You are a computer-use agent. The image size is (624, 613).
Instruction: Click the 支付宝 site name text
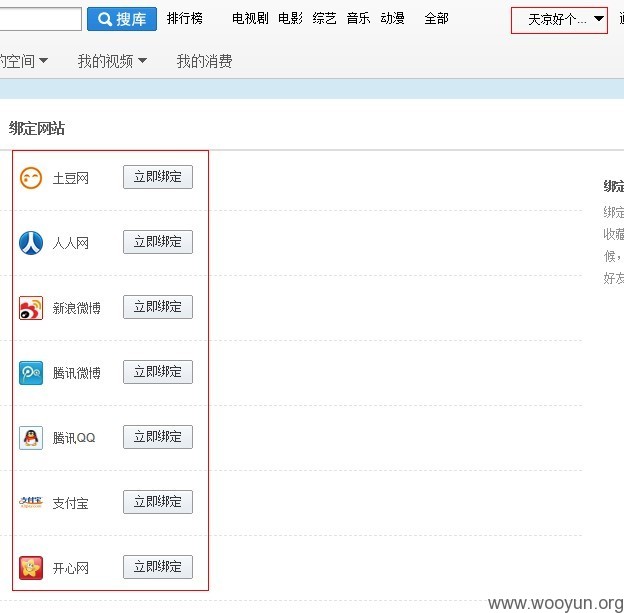click(70, 503)
